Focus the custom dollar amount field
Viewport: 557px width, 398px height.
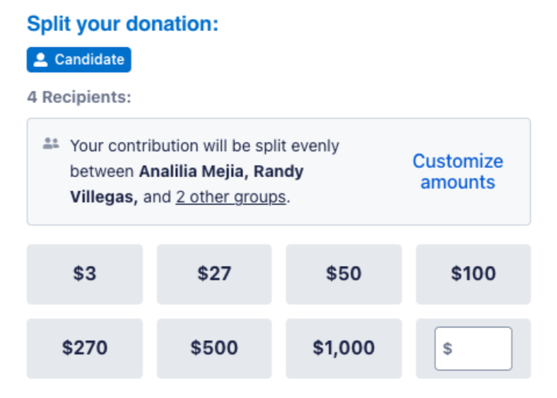click(x=473, y=349)
